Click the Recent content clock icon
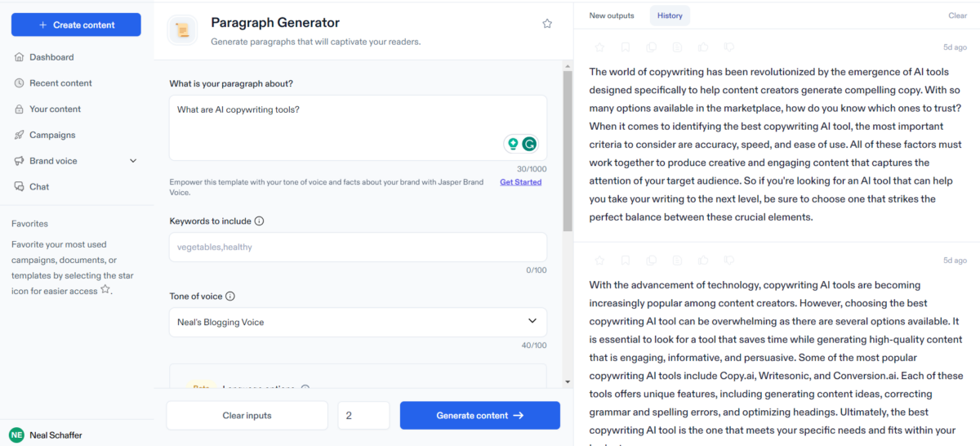 point(19,83)
